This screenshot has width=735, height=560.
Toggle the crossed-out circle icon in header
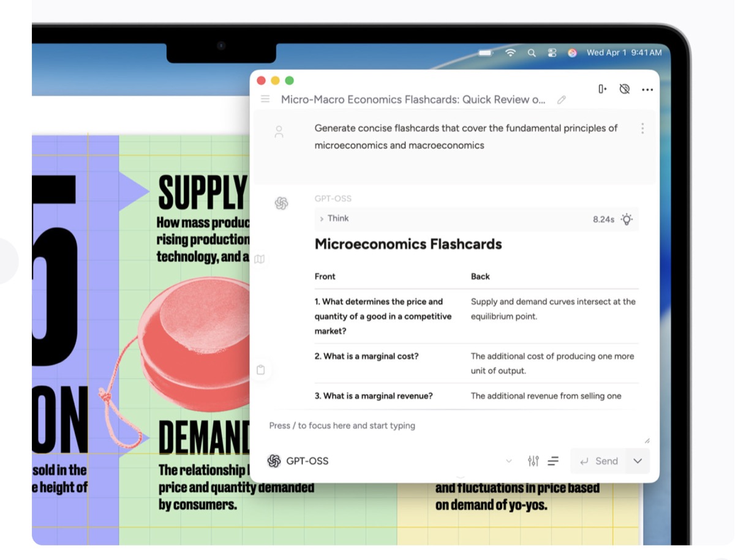tap(624, 89)
